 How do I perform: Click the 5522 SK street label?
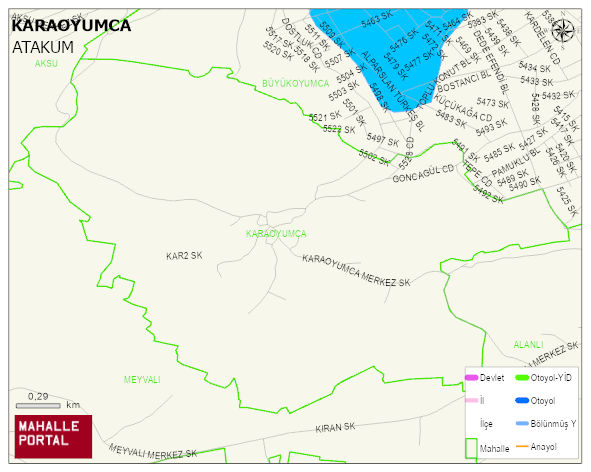click(339, 129)
